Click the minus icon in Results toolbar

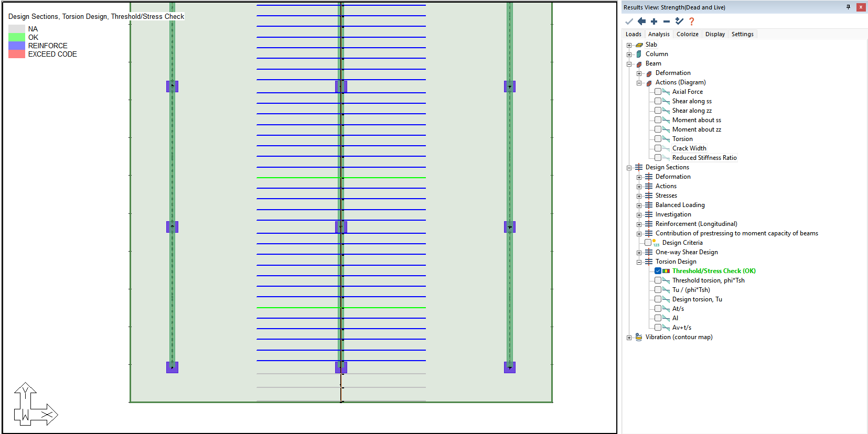667,21
